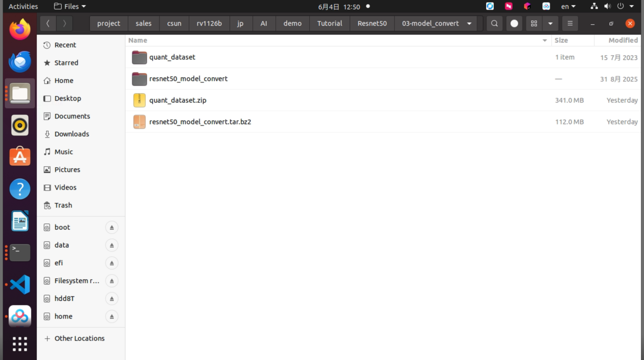Click the round white indicator in toolbar
The height and width of the screenshot is (360, 644).
coord(514,24)
